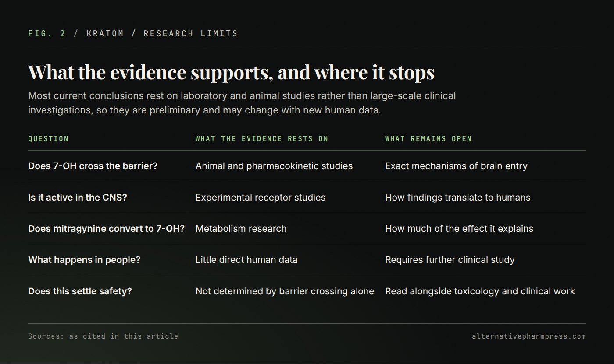This screenshot has height=364, width=614.
Task: Select 'Does 7-OH cross the barrier?' question
Action: (x=93, y=166)
